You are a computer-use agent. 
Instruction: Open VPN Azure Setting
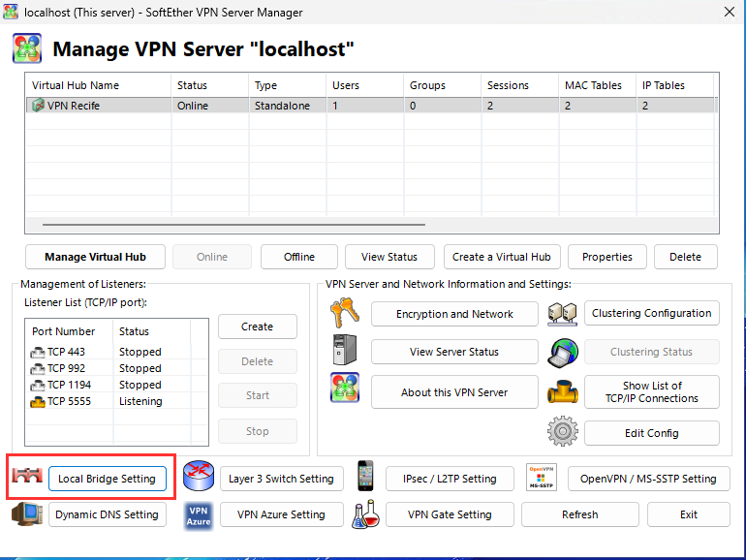(281, 514)
